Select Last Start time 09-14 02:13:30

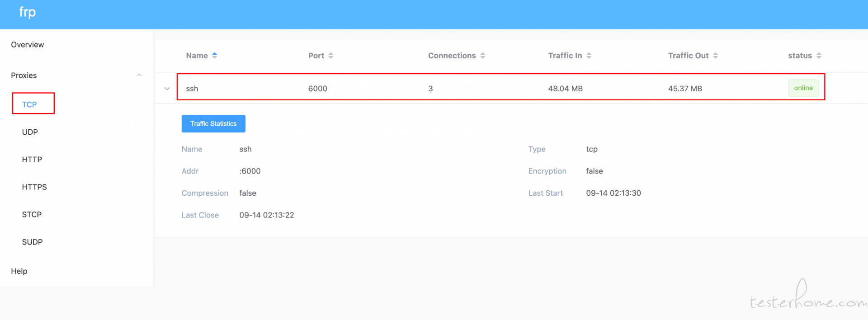coord(613,193)
